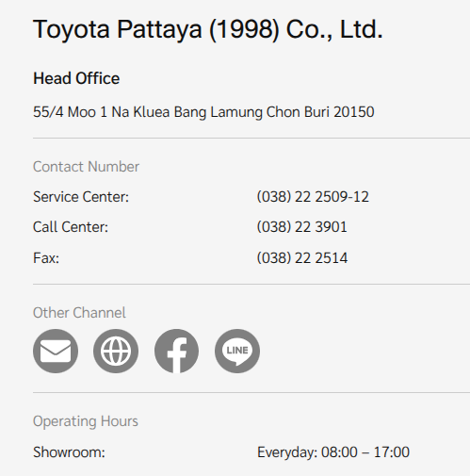Visit the Facebook page icon
Viewport: 470px width, 476px height.
coord(176,351)
